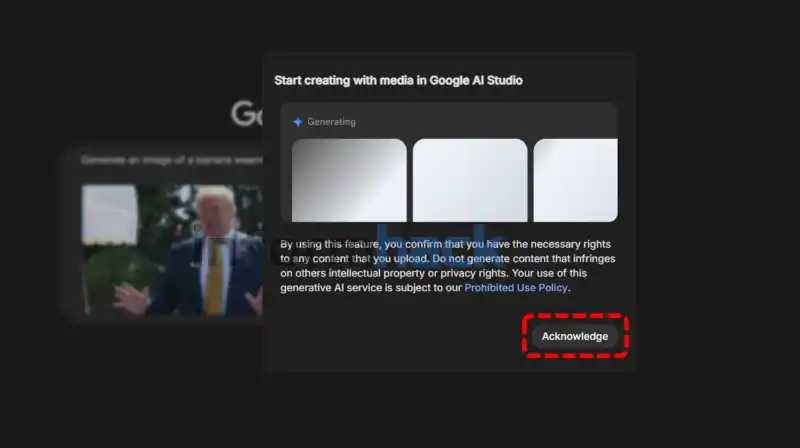The height and width of the screenshot is (448, 800).
Task: Click the partially hidden Google logo
Action: (246, 113)
